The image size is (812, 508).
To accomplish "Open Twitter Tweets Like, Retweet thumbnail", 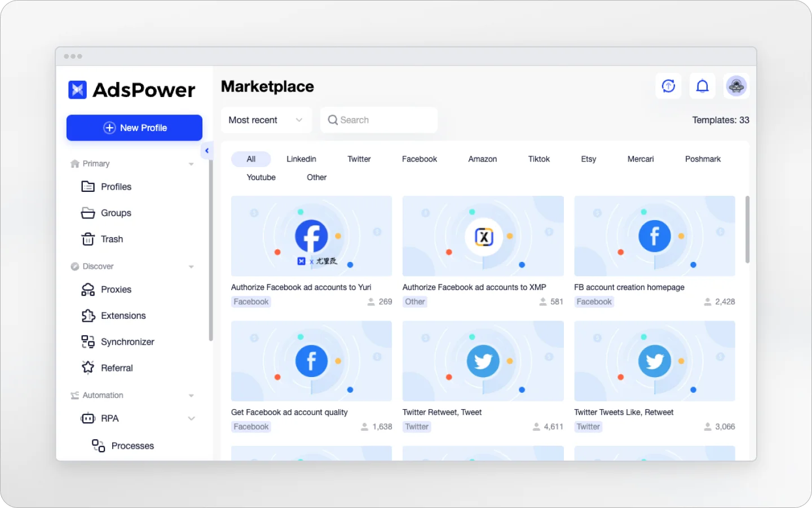I will (x=655, y=361).
